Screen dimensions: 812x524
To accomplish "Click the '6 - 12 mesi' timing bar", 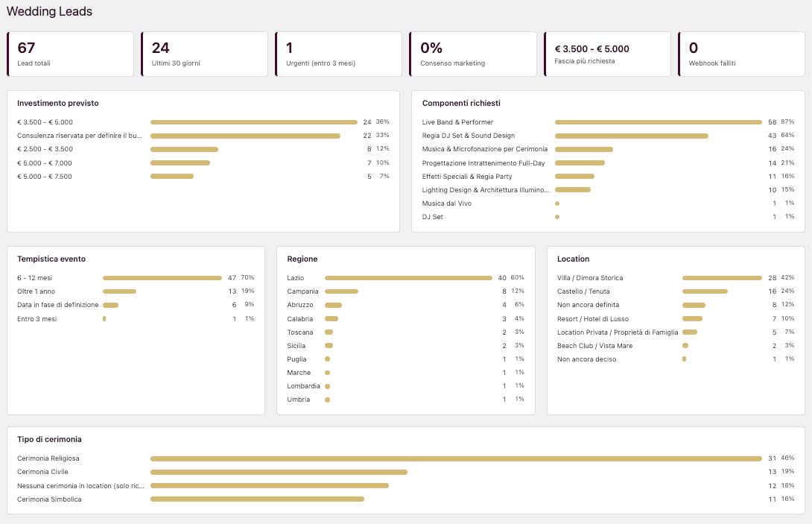I will (162, 278).
